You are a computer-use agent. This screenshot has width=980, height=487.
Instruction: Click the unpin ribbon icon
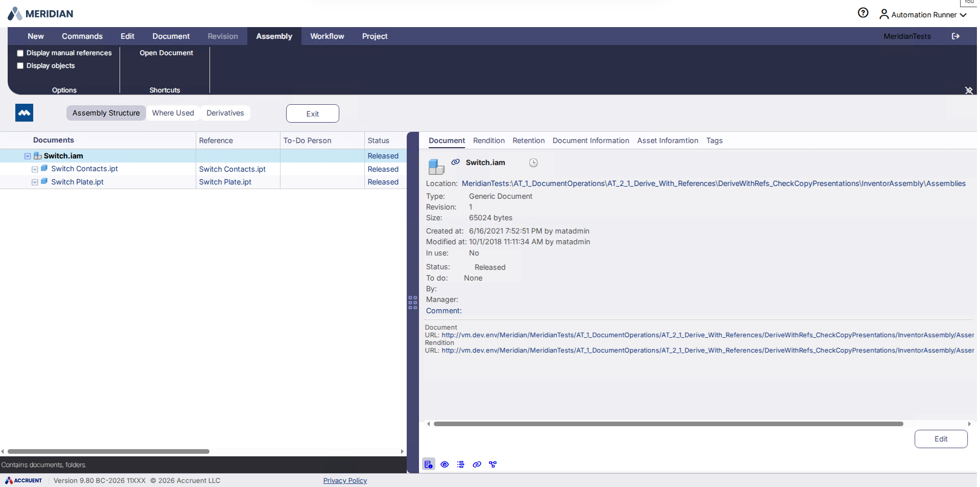(x=969, y=90)
